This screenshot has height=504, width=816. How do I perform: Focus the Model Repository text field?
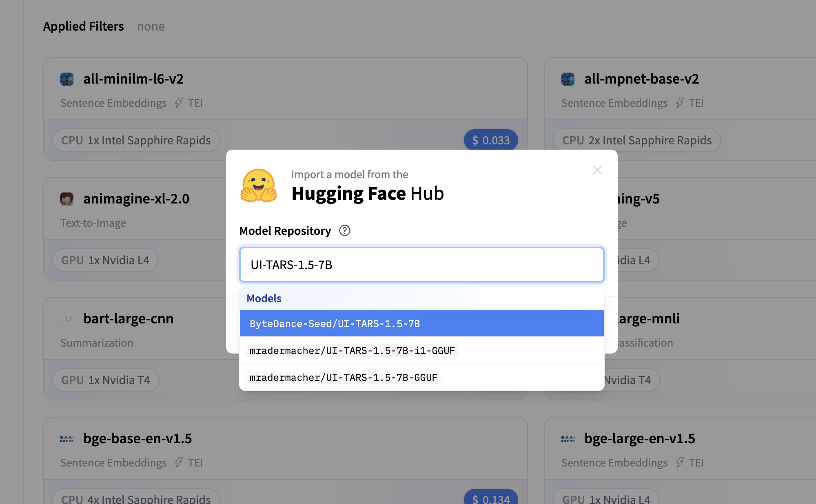pos(421,265)
